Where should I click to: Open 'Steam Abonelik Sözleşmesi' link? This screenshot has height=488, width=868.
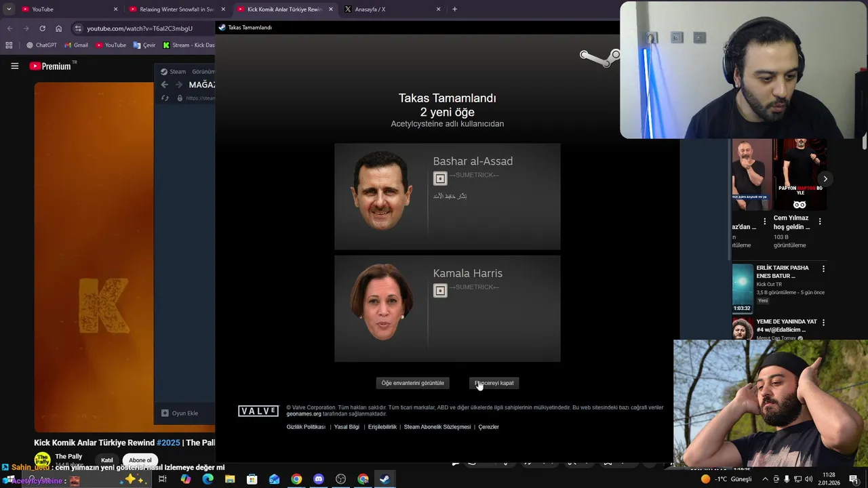coord(437,427)
